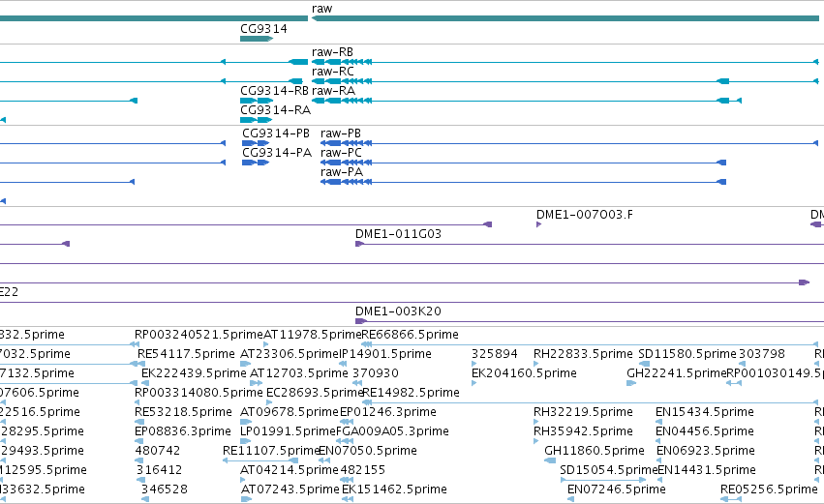This screenshot has width=824, height=504.
Task: Click the CG9314-PB protein label
Action: (276, 133)
